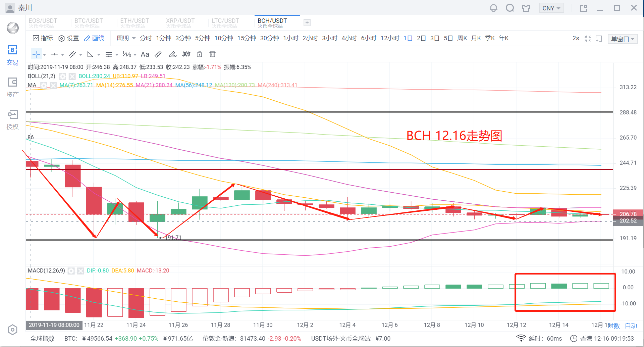Open MACD indicator settings gear

(71, 270)
